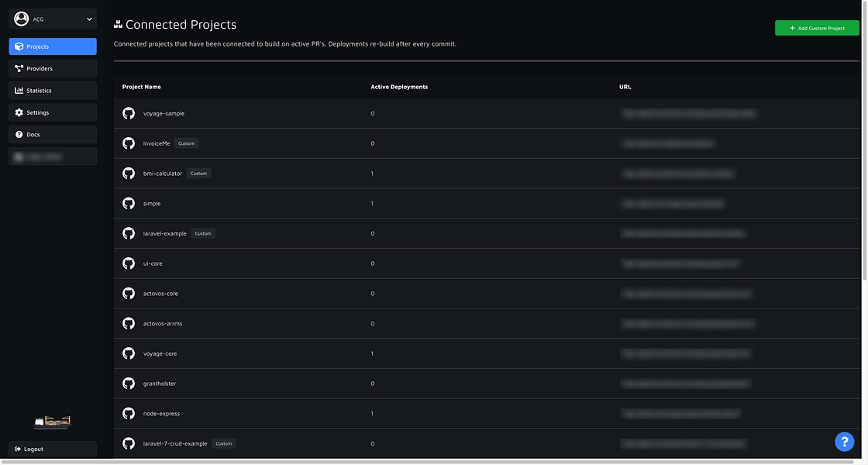
Task: Open the Projects menu item
Action: (53, 46)
